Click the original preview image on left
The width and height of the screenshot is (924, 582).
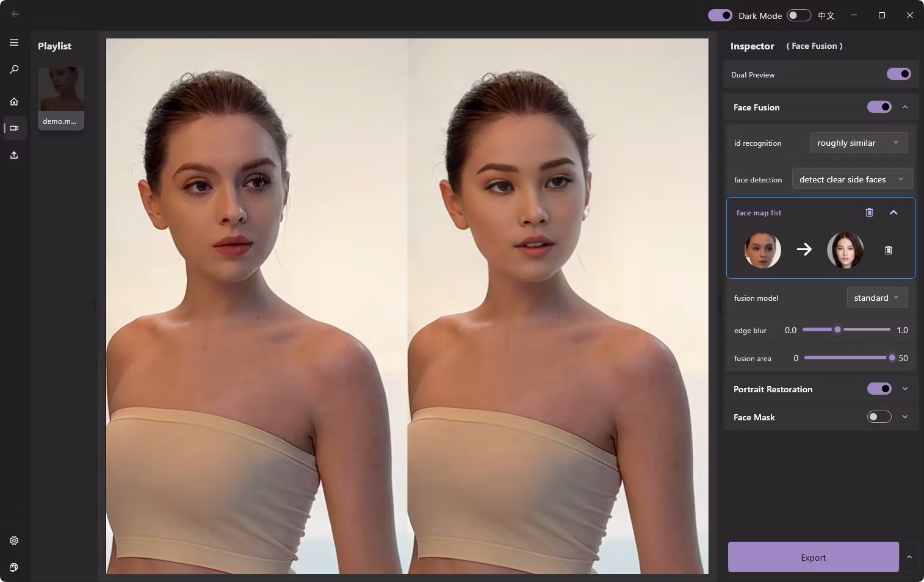tap(257, 306)
